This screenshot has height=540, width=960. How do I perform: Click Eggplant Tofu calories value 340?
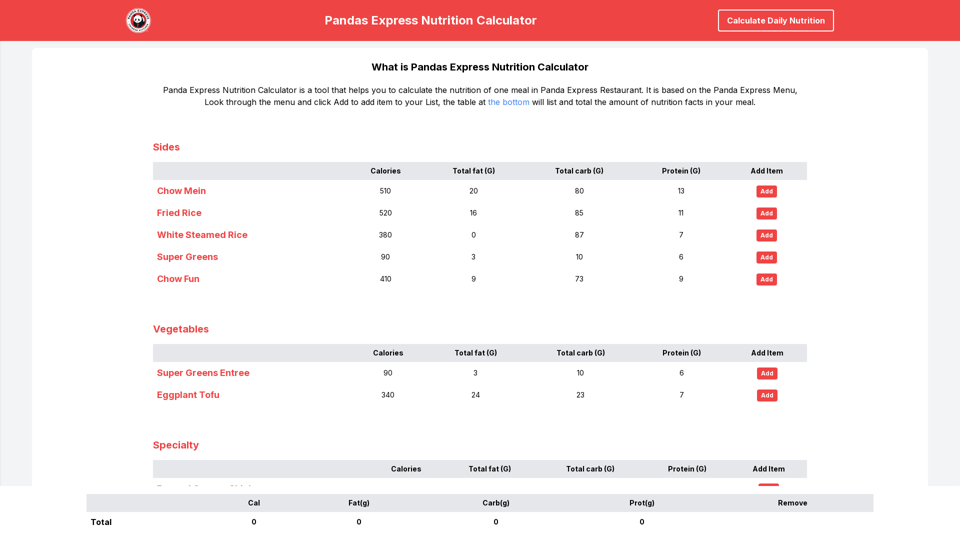click(388, 395)
